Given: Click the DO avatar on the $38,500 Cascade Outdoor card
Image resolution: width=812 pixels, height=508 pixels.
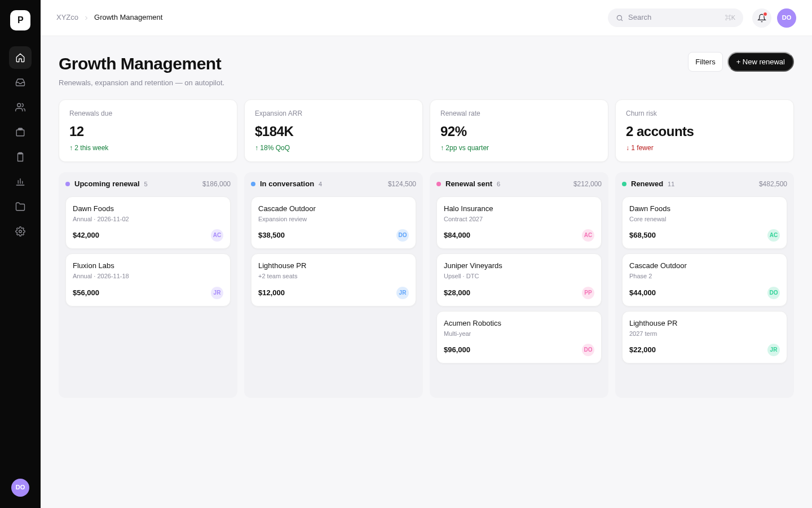Looking at the screenshot, I should pos(403,235).
